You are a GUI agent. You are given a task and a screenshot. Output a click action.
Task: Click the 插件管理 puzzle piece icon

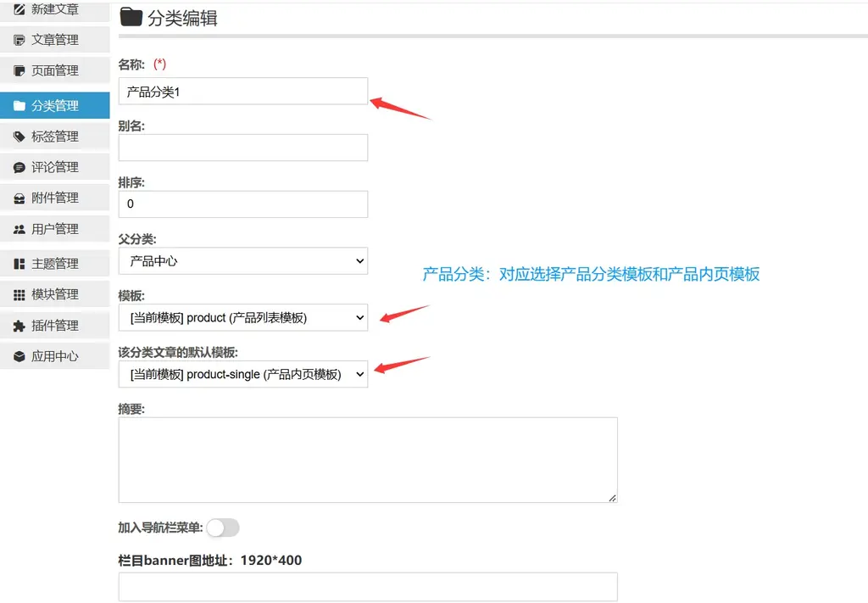(x=19, y=325)
